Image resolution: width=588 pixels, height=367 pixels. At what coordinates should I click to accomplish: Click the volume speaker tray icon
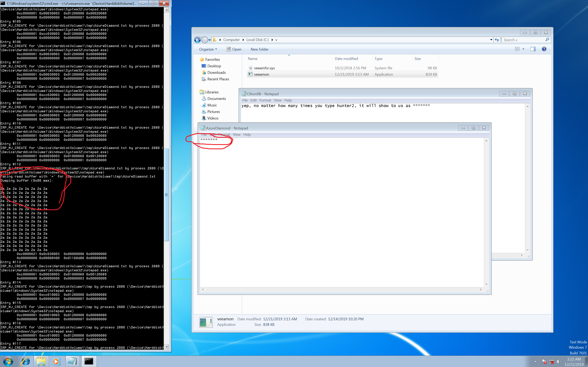pos(559,361)
